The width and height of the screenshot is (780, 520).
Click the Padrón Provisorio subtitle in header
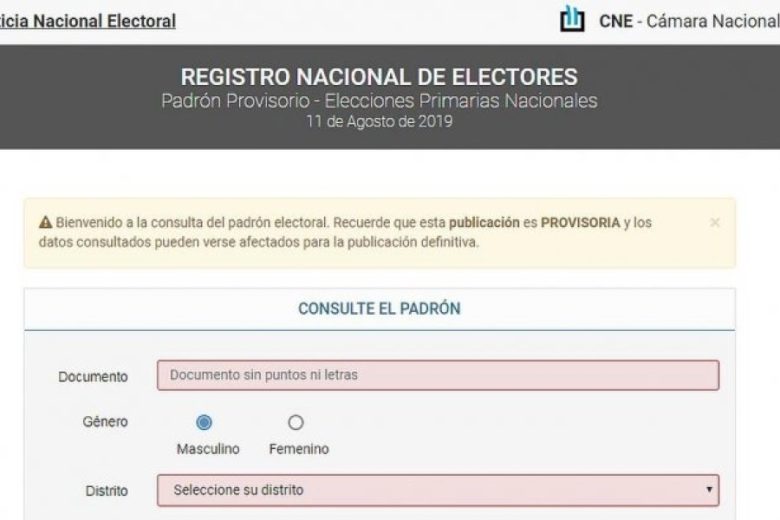point(379,101)
